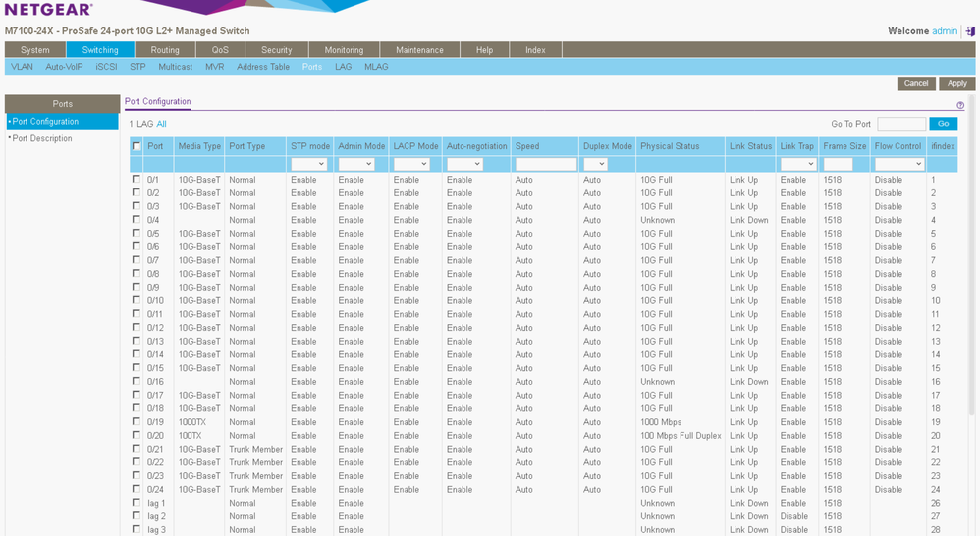Click the Link Status column header
980x536 pixels.
pyautogui.click(x=750, y=146)
